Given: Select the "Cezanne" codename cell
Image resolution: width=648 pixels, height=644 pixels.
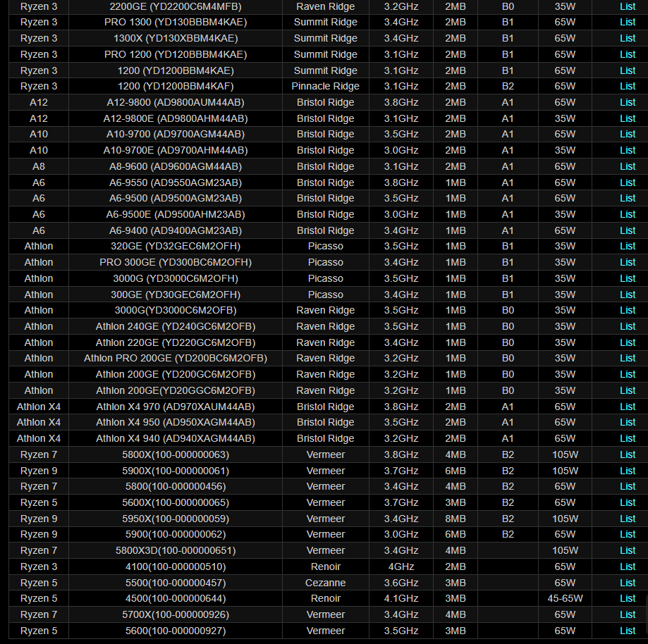Looking at the screenshot, I should coord(325,583).
